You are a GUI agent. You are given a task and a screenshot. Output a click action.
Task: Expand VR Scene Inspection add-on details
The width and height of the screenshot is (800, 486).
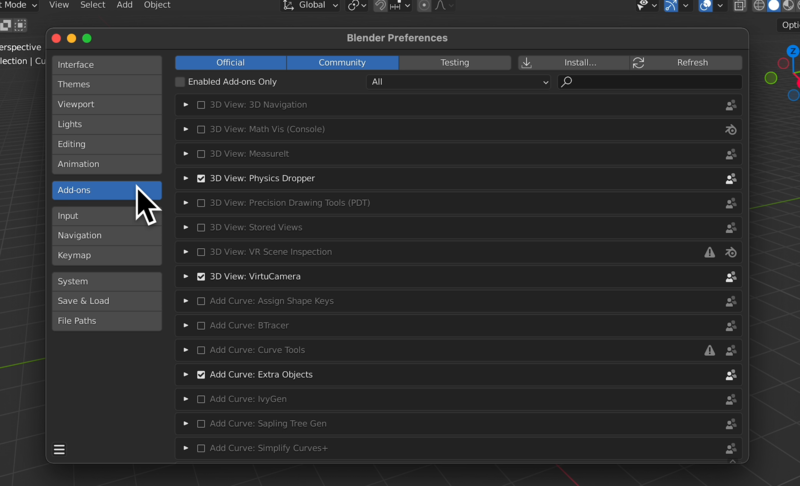pyautogui.click(x=186, y=251)
